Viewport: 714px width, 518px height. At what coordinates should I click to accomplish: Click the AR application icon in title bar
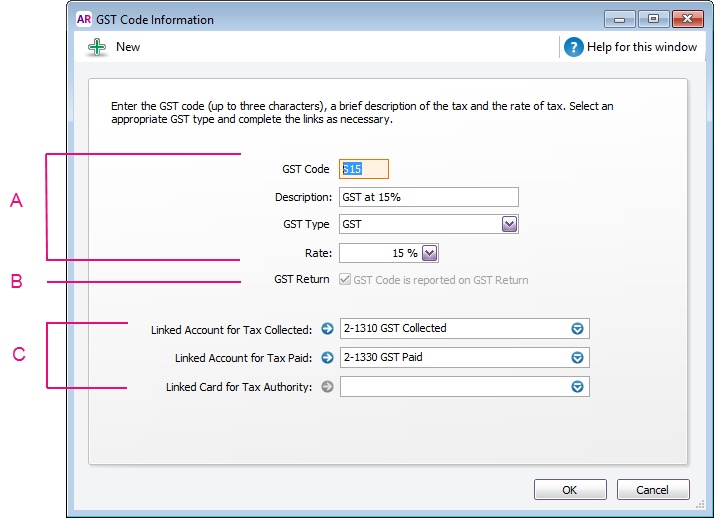[x=84, y=20]
